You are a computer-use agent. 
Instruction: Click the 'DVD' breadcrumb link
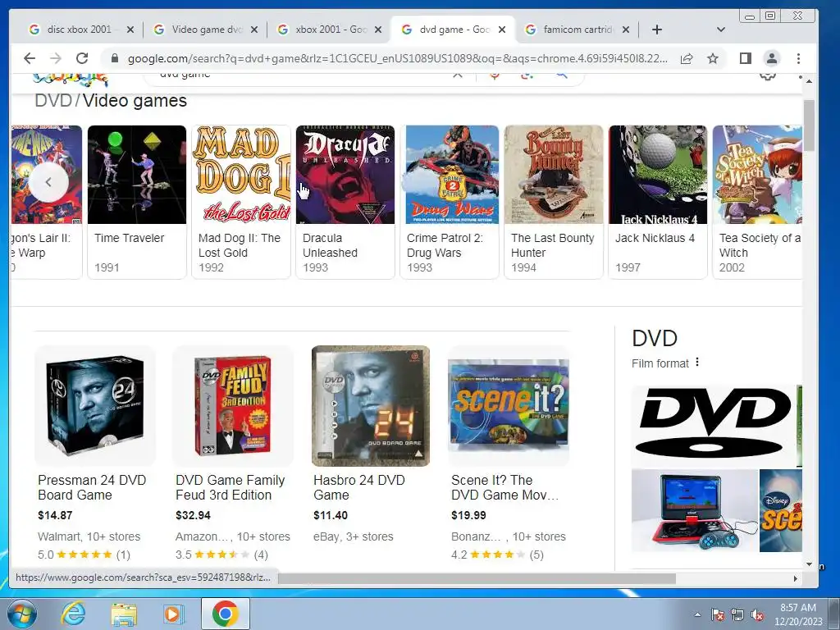coord(53,101)
